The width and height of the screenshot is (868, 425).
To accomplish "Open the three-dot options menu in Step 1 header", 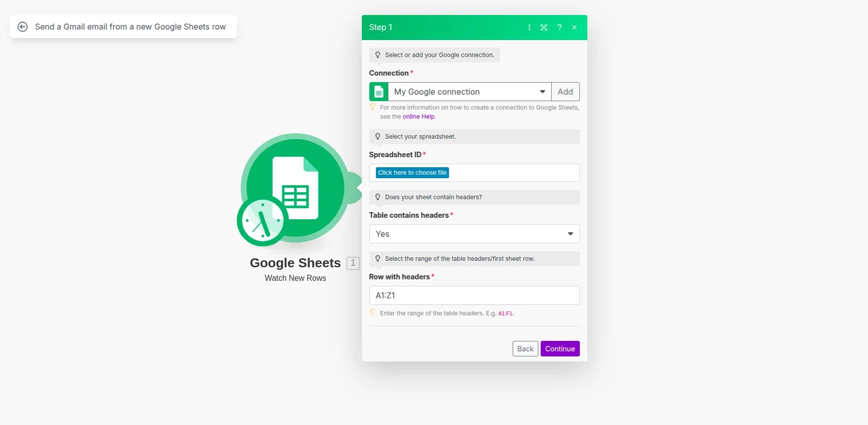I will click(x=529, y=28).
